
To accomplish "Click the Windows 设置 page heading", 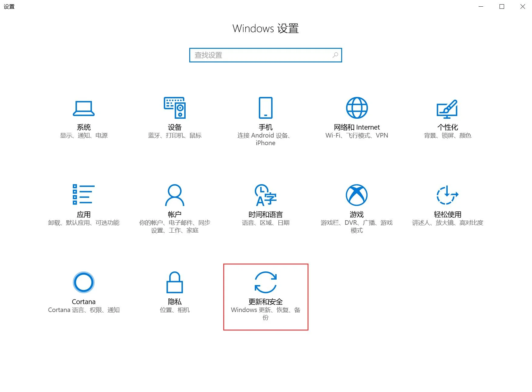I will 266,28.
